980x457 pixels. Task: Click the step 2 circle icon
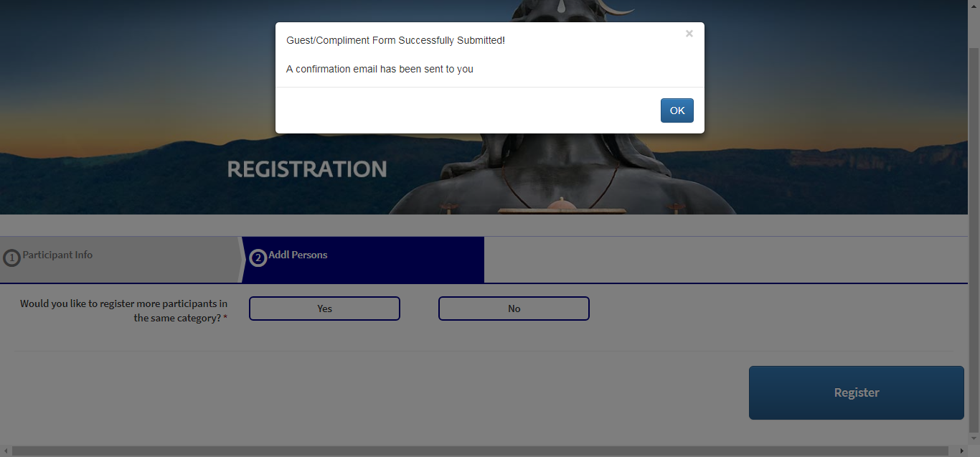(258, 258)
